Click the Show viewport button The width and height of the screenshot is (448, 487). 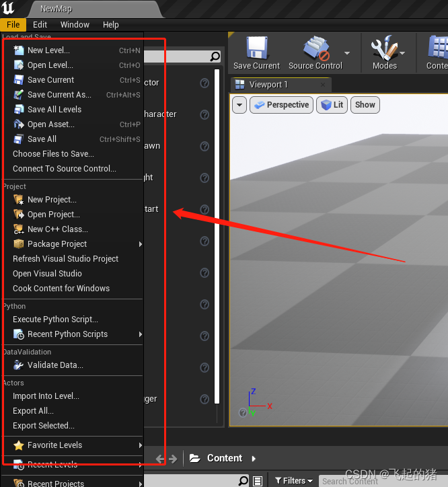pos(365,105)
